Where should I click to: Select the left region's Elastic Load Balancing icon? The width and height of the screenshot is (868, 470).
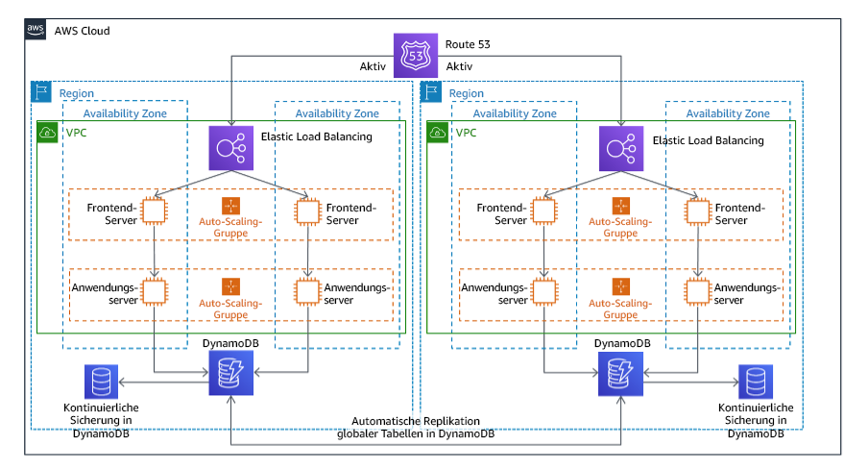click(230, 148)
